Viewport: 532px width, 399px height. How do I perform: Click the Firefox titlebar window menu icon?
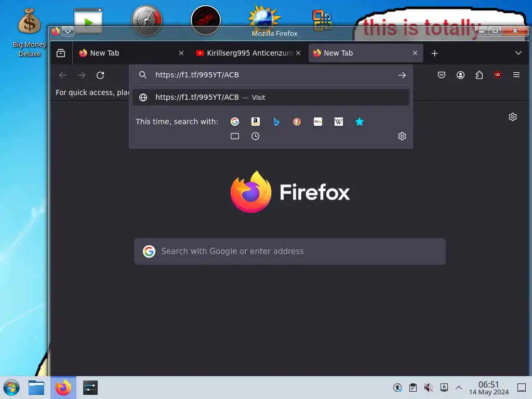tap(56, 31)
